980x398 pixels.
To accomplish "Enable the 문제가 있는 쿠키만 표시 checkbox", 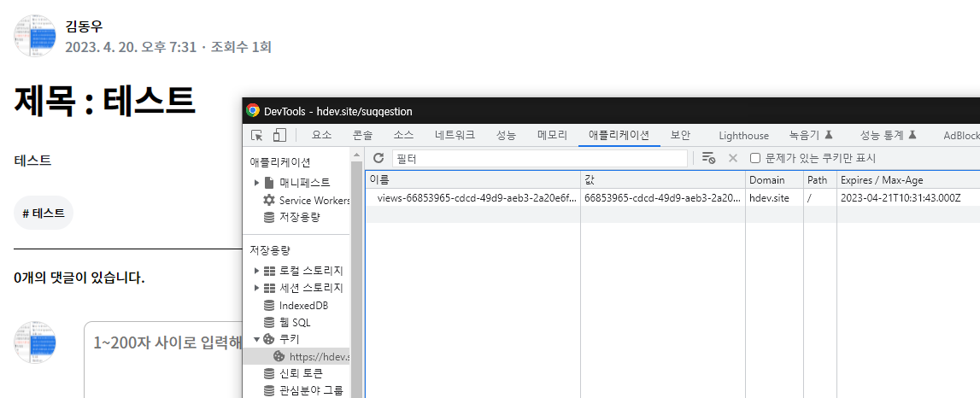I will [x=755, y=158].
